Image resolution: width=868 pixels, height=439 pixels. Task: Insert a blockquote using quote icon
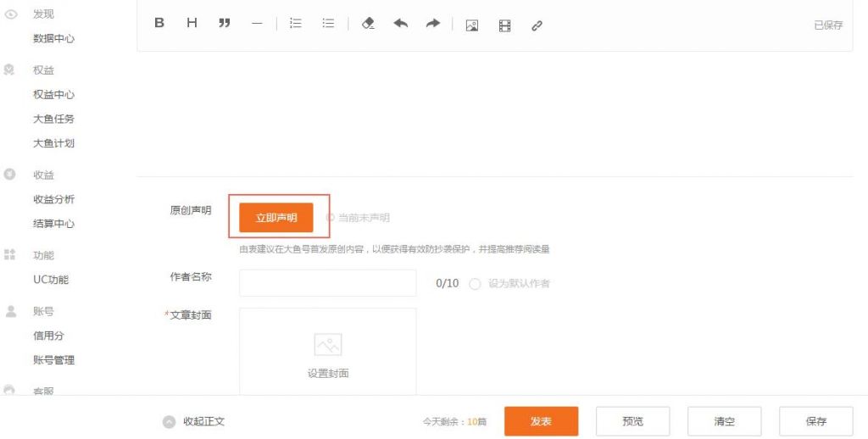tap(224, 23)
